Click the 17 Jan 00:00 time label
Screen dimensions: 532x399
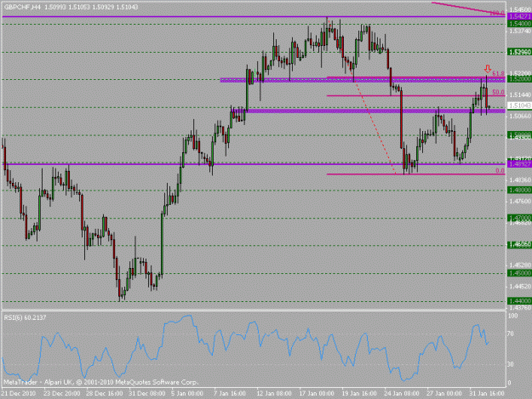[x=317, y=394]
